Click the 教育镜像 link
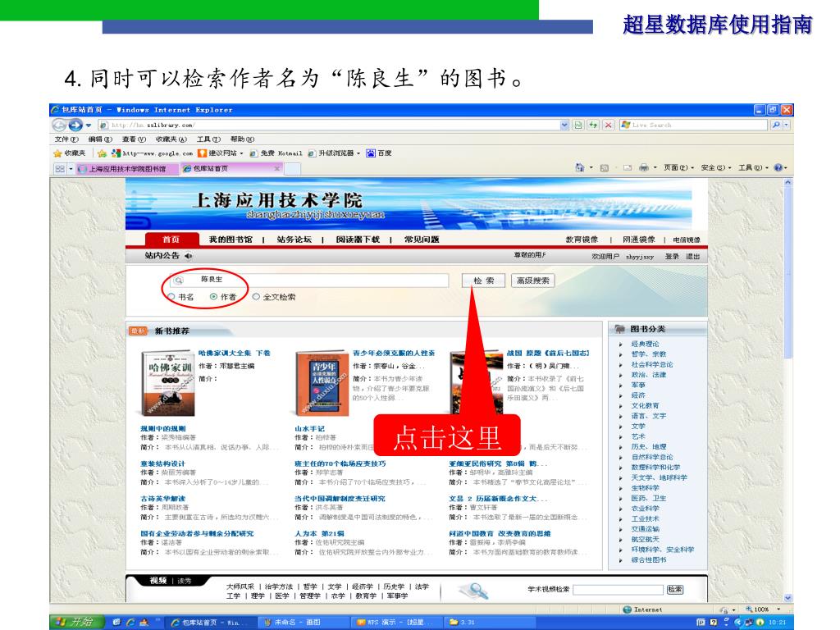Screen dimensions: 840x630 (x=582, y=240)
